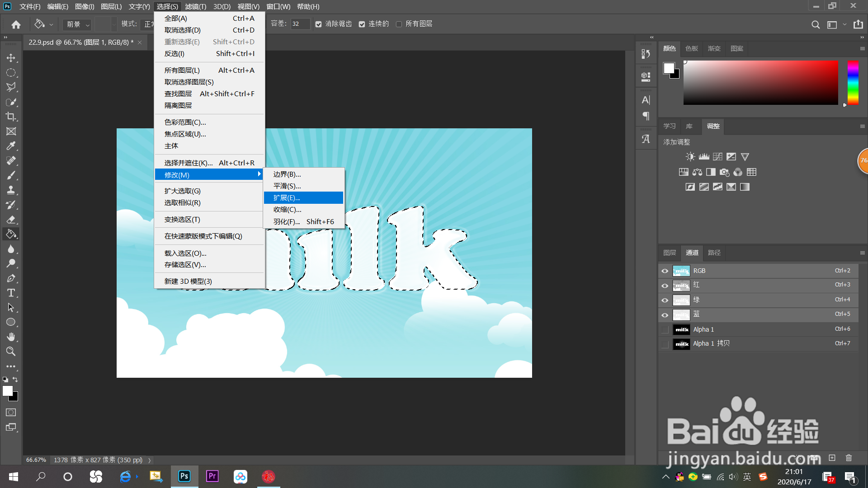Select the Brush tool

click(x=11, y=175)
